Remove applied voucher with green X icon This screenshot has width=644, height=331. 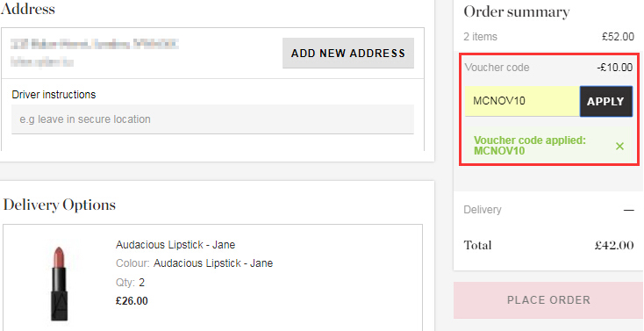coord(619,146)
